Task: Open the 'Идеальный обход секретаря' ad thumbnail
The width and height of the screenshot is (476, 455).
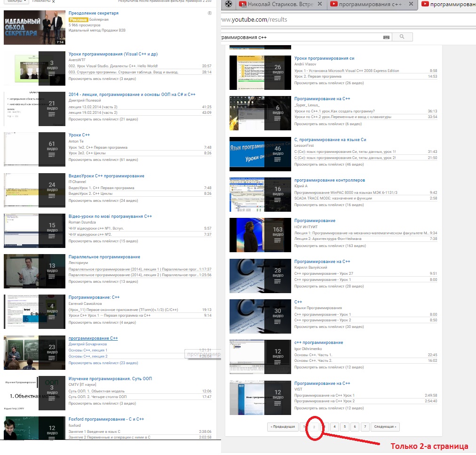Action: (x=34, y=27)
